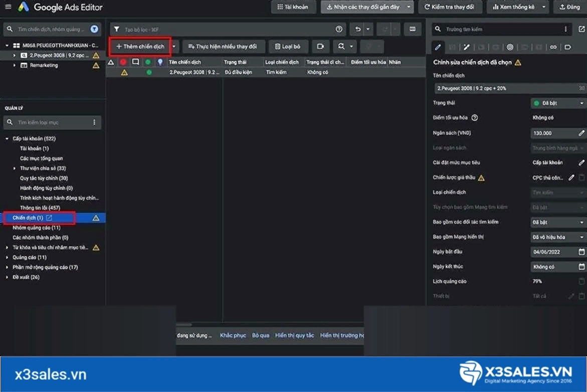Click the Thêm chiến dịch button
This screenshot has height=392, width=587.
[x=140, y=47]
